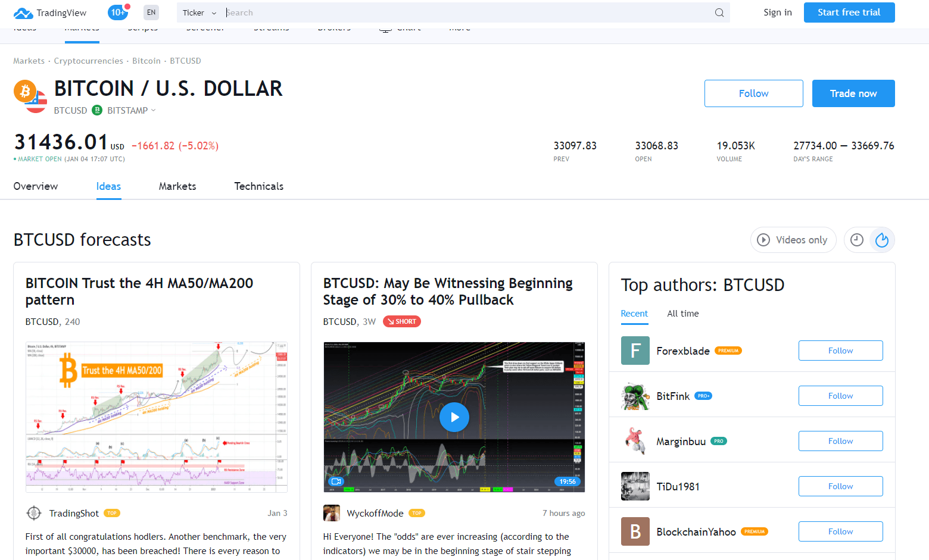
Task: Click Start free trial button
Action: (x=849, y=12)
